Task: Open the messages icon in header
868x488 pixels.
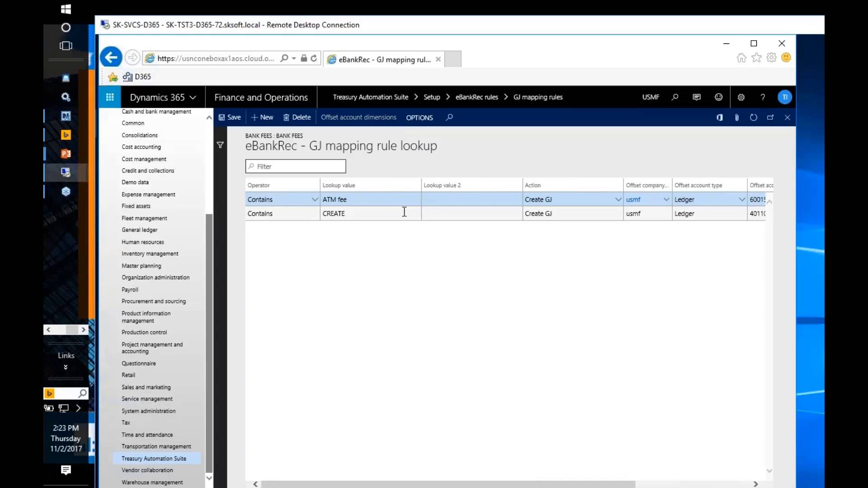Action: [697, 97]
